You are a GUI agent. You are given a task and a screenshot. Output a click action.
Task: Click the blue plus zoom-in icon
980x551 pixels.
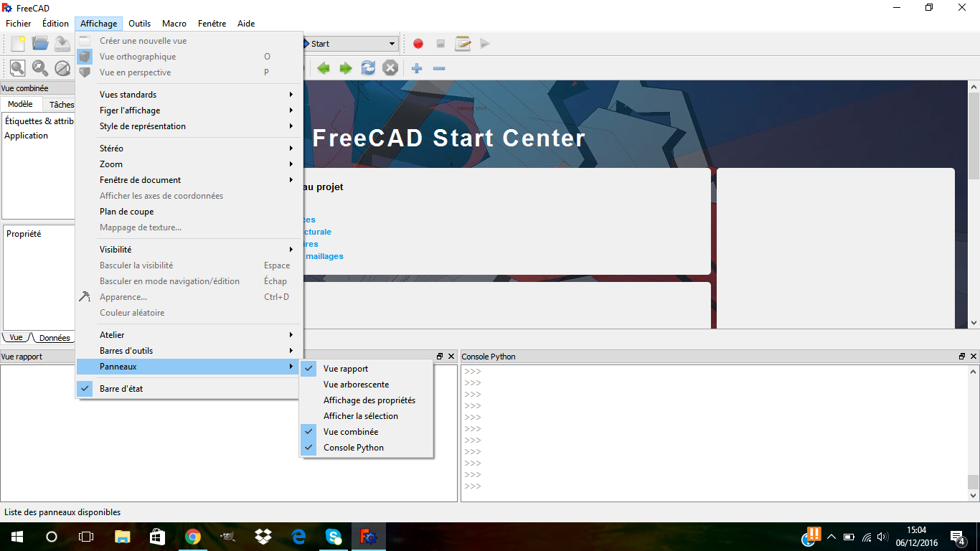417,68
